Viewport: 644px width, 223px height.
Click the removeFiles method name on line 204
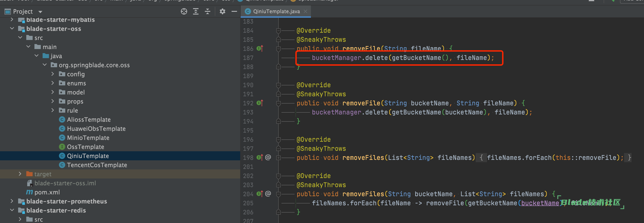pyautogui.click(x=363, y=194)
